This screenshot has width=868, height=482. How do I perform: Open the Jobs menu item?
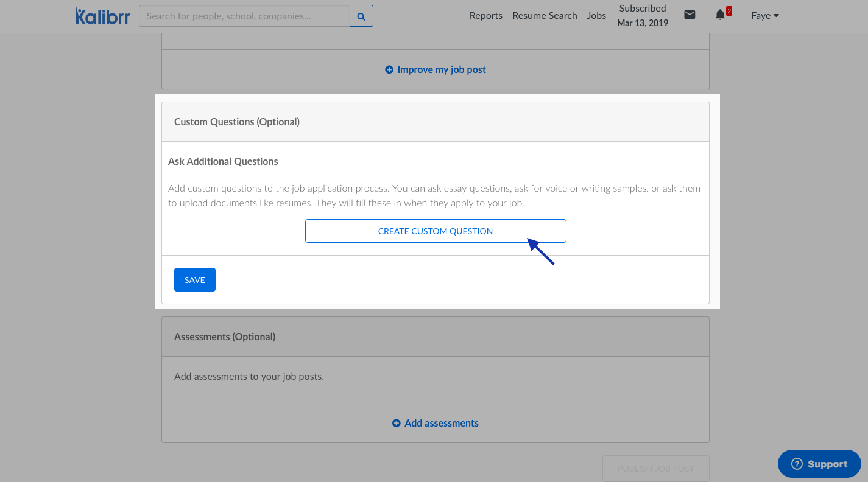pos(596,15)
